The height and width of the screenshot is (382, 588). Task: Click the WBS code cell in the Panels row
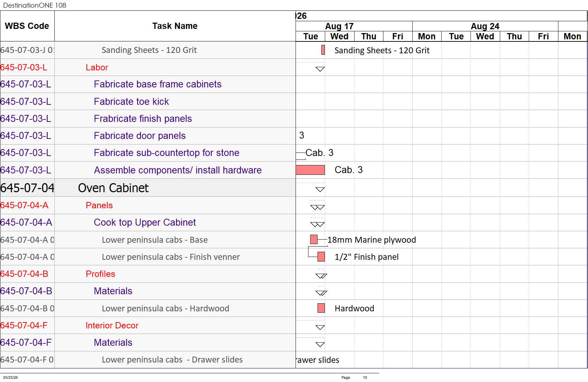(x=27, y=205)
